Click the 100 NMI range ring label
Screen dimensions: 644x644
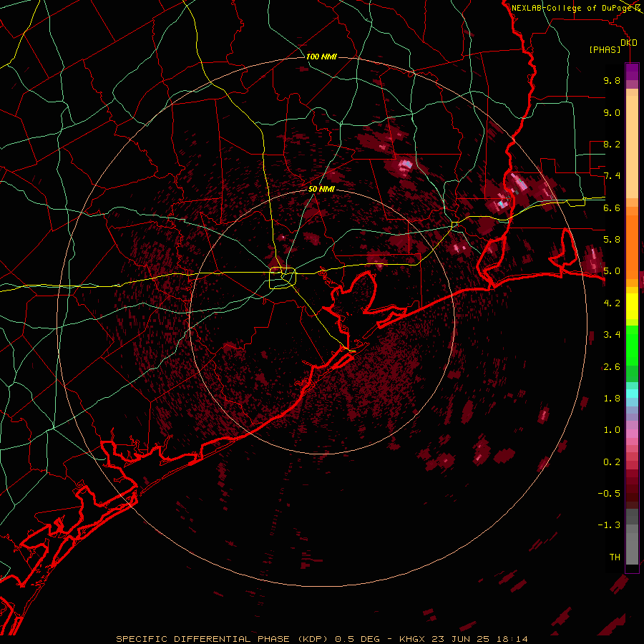[321, 57]
